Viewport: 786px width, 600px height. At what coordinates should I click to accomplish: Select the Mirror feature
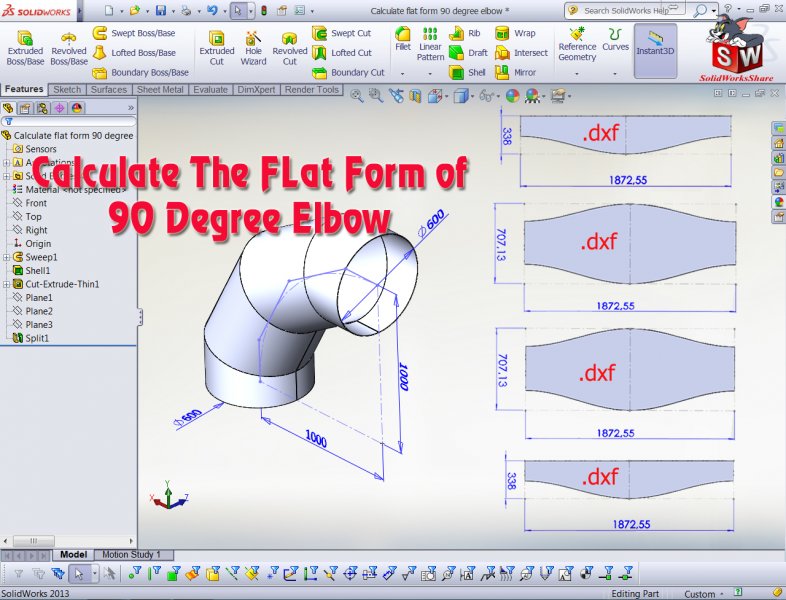click(515, 72)
